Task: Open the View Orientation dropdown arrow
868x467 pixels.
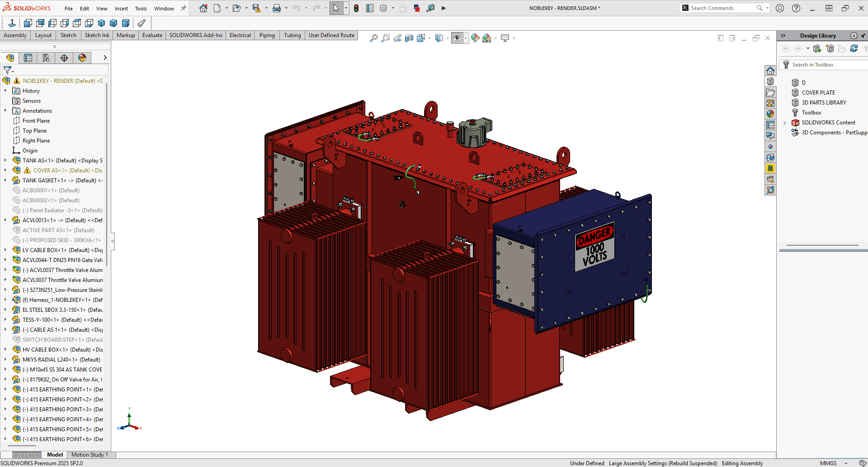Action: point(448,38)
